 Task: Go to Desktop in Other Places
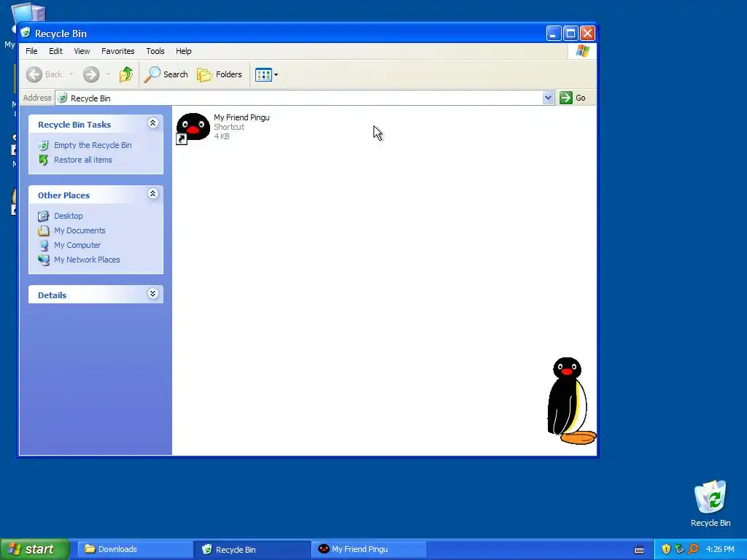[68, 216]
